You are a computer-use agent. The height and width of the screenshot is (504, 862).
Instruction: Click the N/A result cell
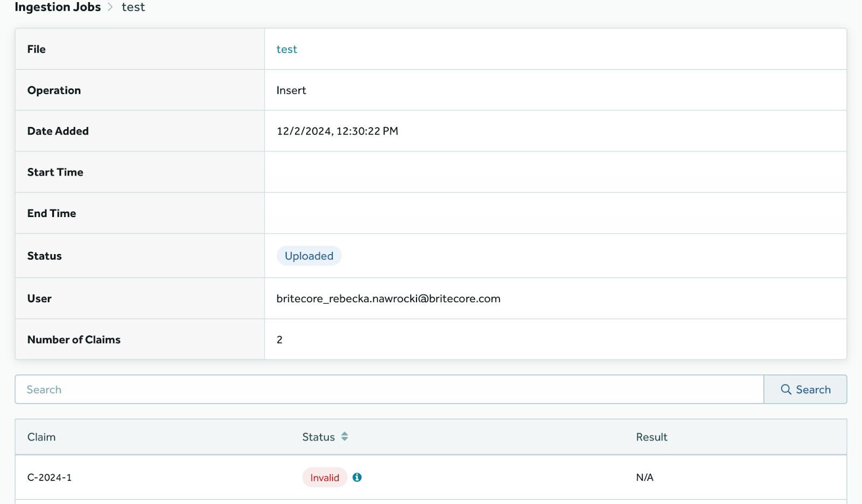(x=644, y=478)
